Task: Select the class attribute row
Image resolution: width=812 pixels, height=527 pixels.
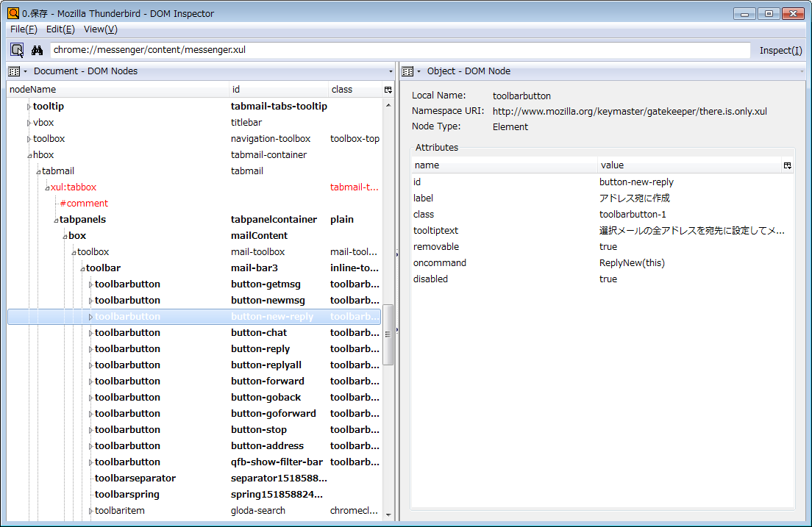Action: (x=602, y=215)
